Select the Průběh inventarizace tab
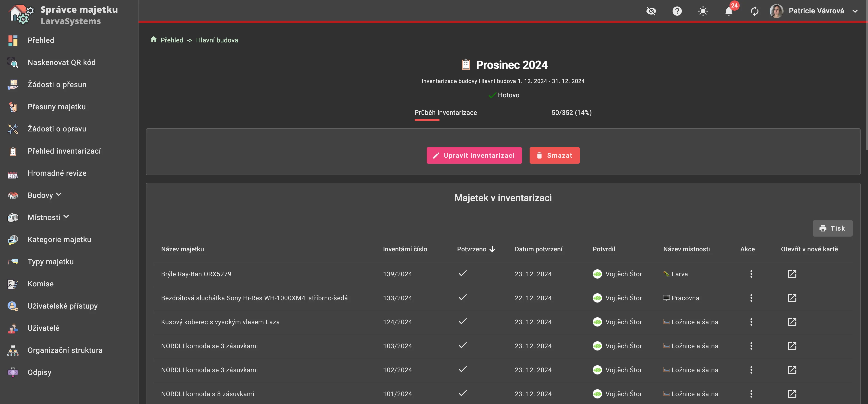 446,113
